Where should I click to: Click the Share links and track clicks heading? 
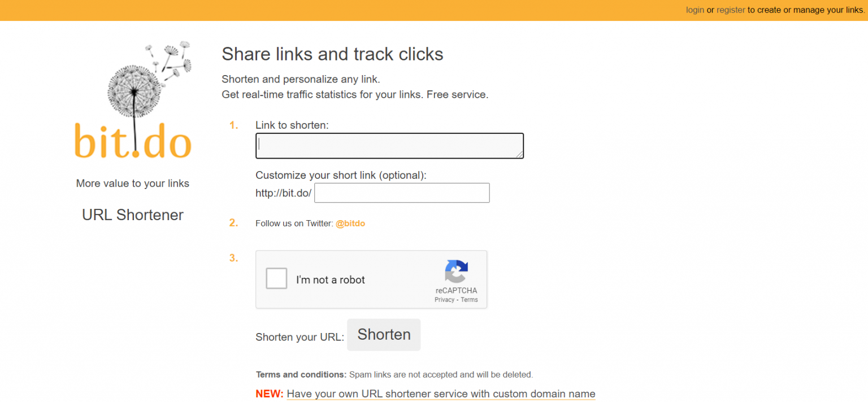[332, 54]
